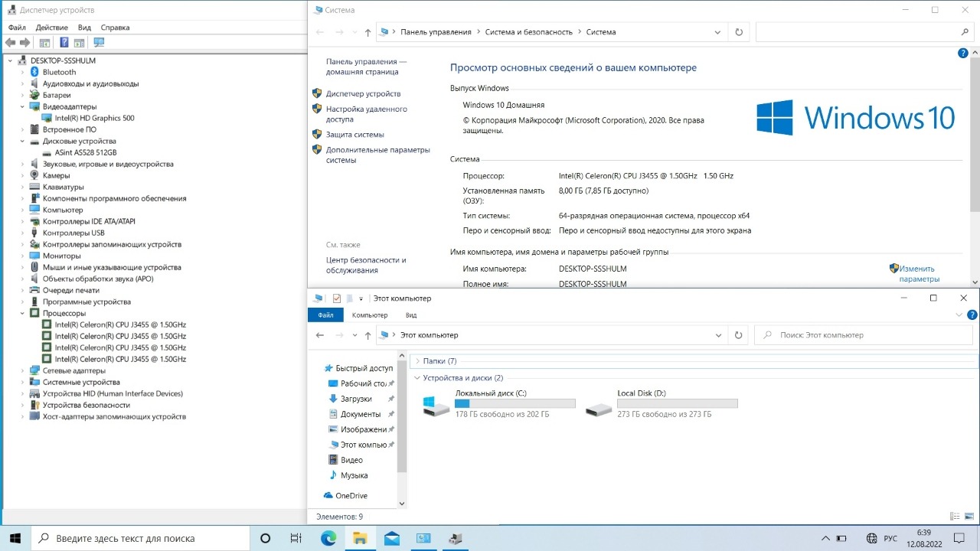Screen dimensions: 980x551
Task: Open the Справка menu in Device Manager
Action: 115,28
